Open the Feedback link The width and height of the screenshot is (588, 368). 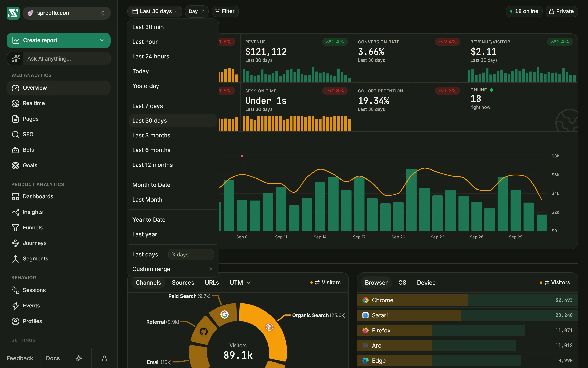pos(20,358)
